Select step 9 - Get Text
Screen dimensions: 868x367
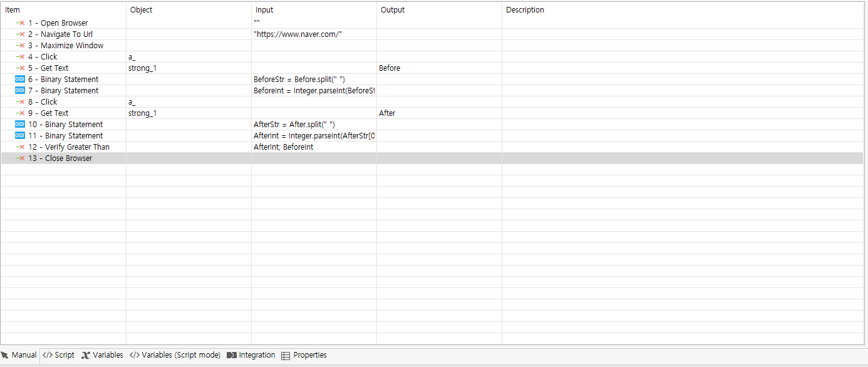tap(48, 113)
